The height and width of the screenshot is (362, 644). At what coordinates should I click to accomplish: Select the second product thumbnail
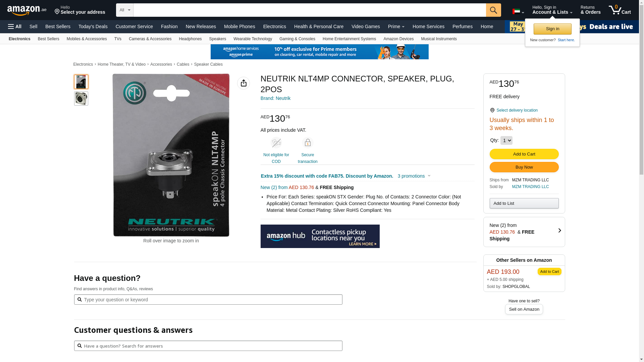point(81,99)
